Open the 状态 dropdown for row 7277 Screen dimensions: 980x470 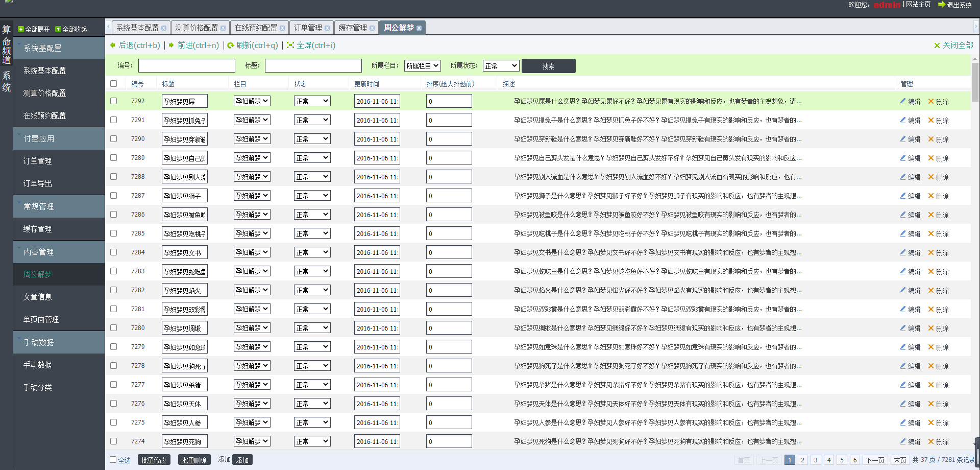312,385
